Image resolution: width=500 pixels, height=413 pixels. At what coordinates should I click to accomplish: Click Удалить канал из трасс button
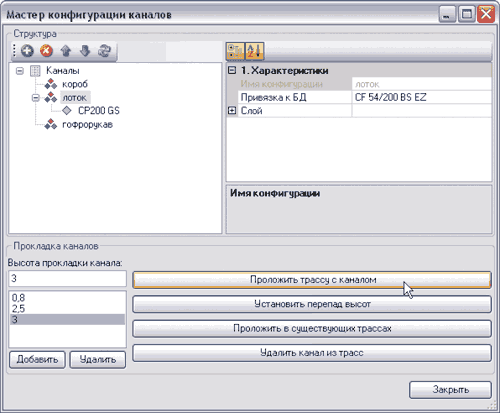tap(312, 353)
